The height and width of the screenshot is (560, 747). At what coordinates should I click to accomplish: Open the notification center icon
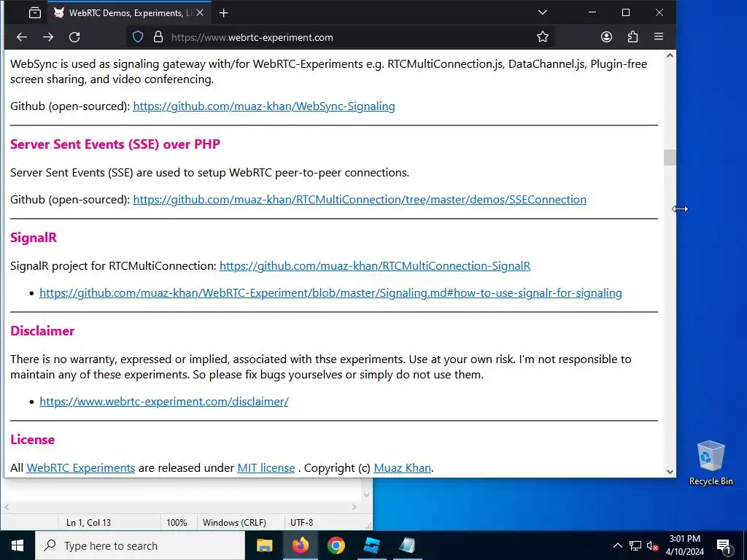click(724, 546)
